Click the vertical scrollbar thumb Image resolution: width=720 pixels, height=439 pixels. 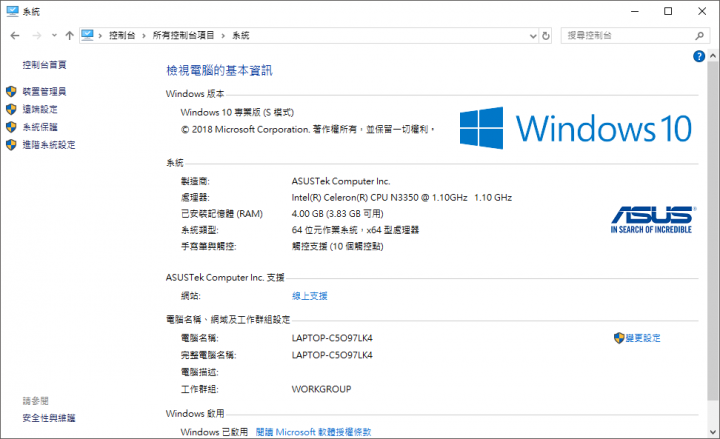pos(713,230)
